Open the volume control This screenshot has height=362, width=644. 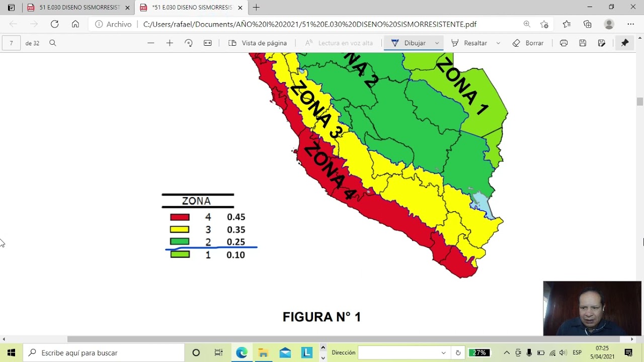[x=563, y=353]
